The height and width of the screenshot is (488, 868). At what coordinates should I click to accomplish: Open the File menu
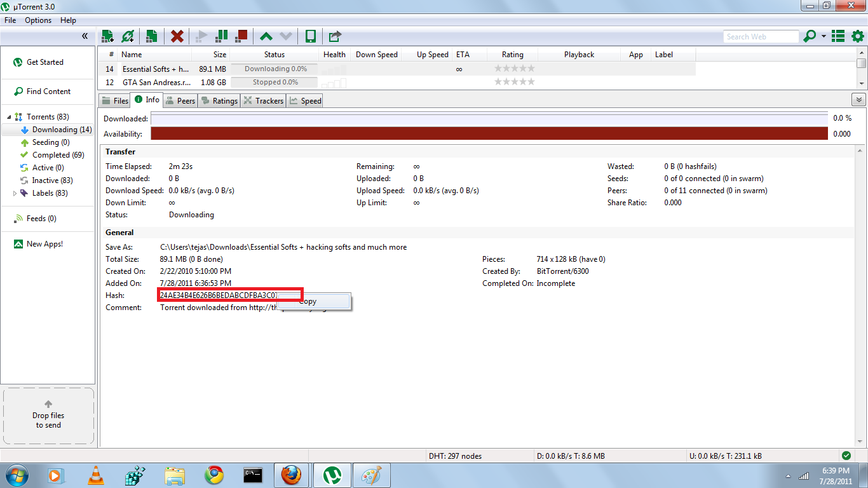[10, 20]
